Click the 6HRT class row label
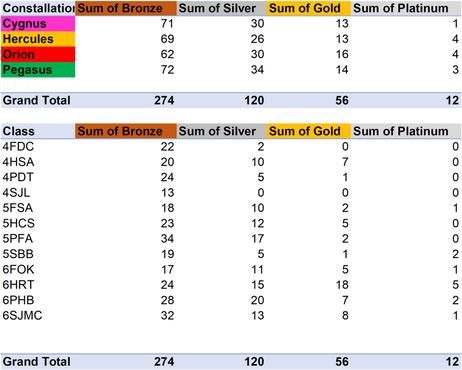 coord(18,285)
